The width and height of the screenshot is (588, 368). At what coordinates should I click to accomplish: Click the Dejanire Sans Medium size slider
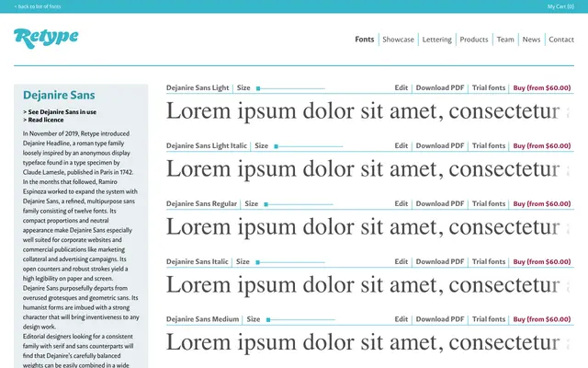click(x=300, y=320)
